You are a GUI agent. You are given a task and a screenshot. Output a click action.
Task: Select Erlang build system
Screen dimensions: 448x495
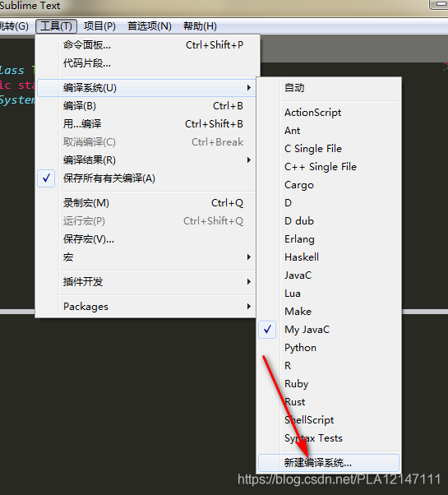pos(329,239)
